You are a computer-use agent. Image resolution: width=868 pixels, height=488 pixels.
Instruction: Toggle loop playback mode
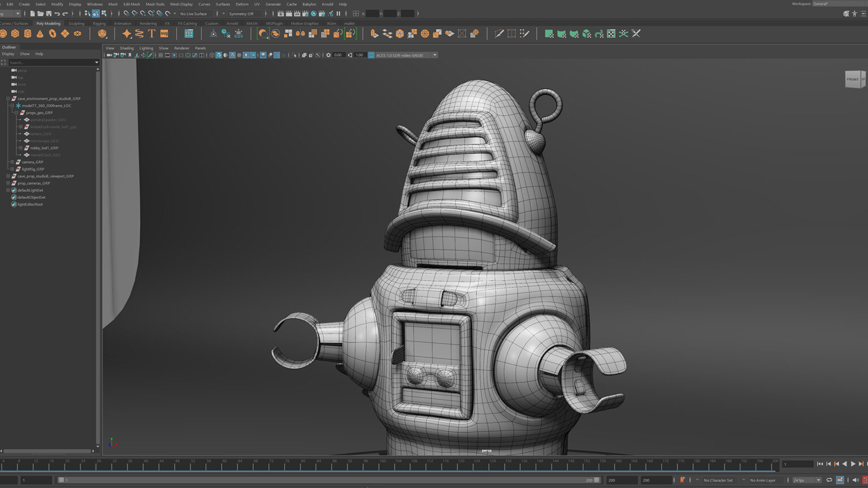pos(829,480)
